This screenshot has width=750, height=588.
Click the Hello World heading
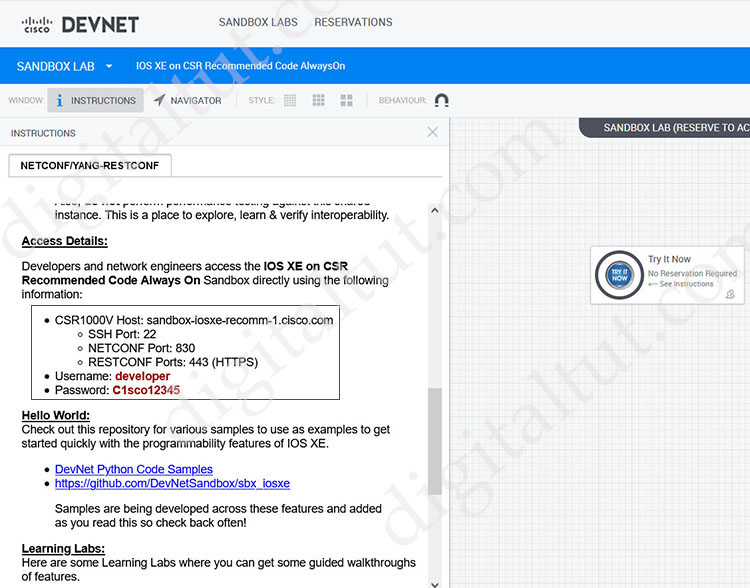pos(55,415)
